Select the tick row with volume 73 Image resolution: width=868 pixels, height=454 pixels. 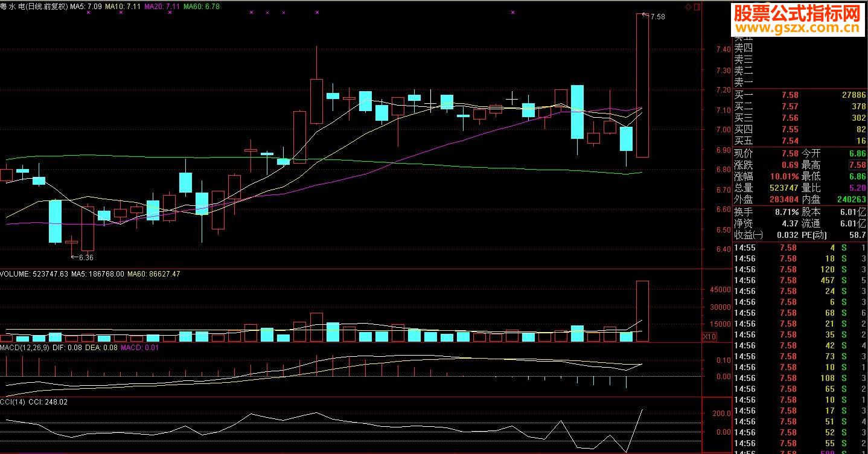point(800,357)
